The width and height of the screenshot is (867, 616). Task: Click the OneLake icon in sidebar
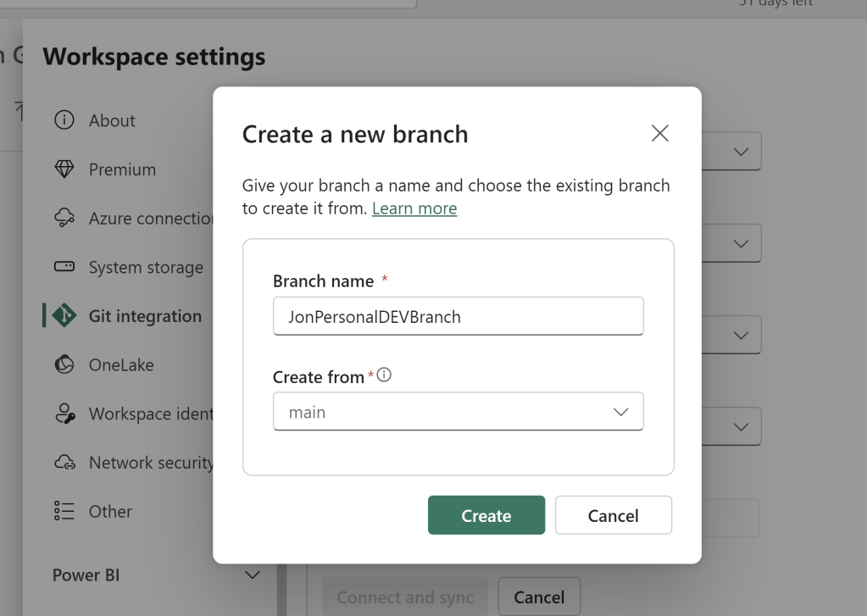click(64, 365)
